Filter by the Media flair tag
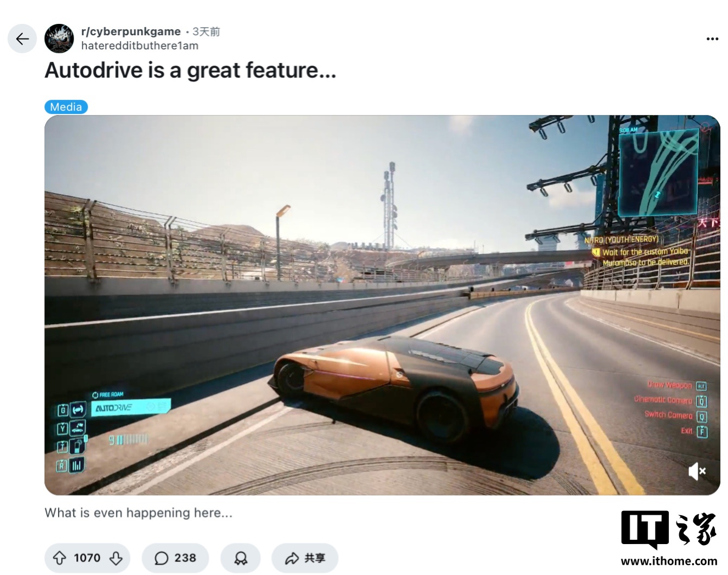 tap(66, 107)
